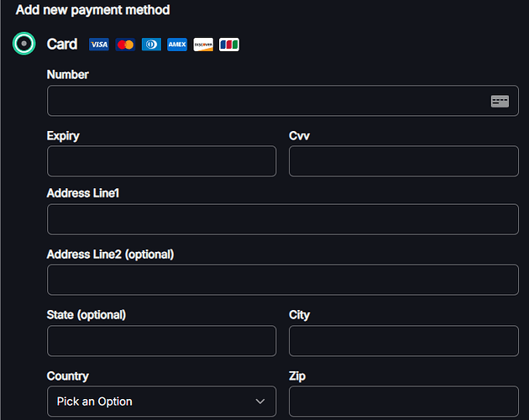Click the 'Add new payment method' heading

(92, 11)
